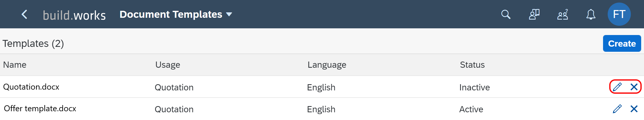The width and height of the screenshot is (644, 120).
Task: Edit the Quotation.docx template with pencil
Action: [x=617, y=87]
